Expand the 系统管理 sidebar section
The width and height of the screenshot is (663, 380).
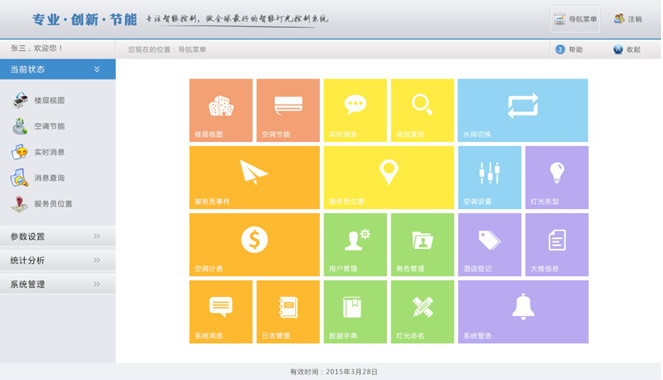(x=58, y=284)
